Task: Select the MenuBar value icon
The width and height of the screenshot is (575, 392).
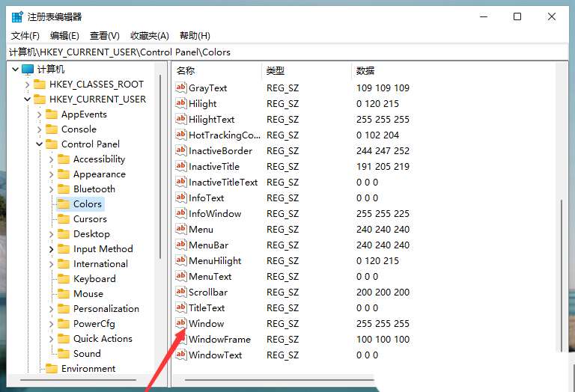Action: point(180,245)
